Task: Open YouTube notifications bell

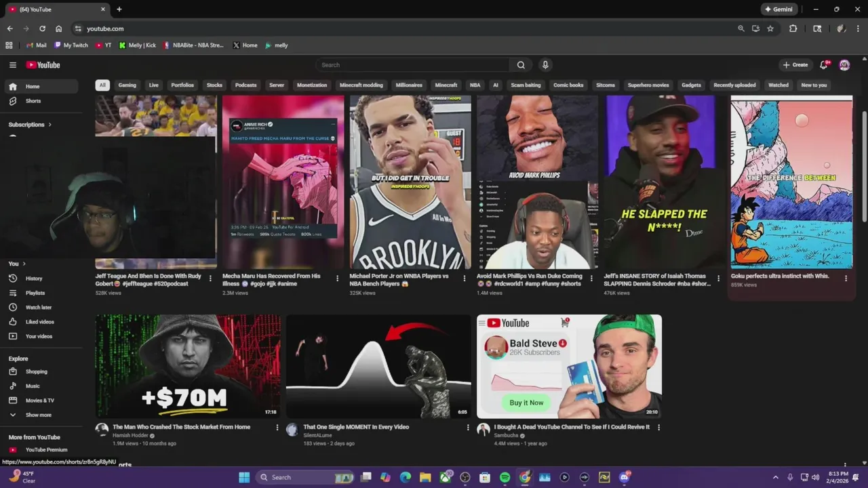Action: pos(823,65)
